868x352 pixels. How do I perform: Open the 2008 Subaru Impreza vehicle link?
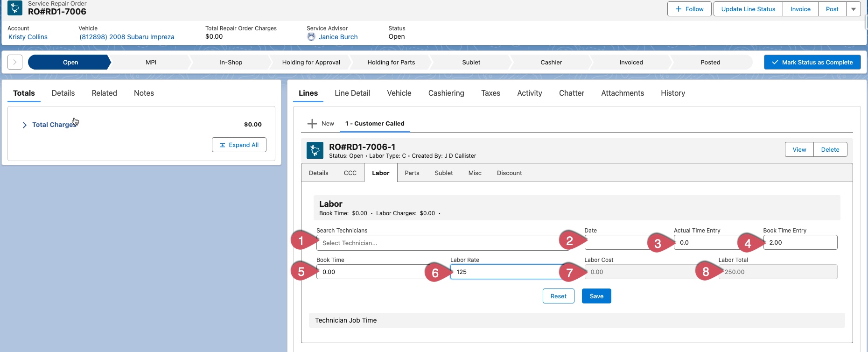pos(127,37)
